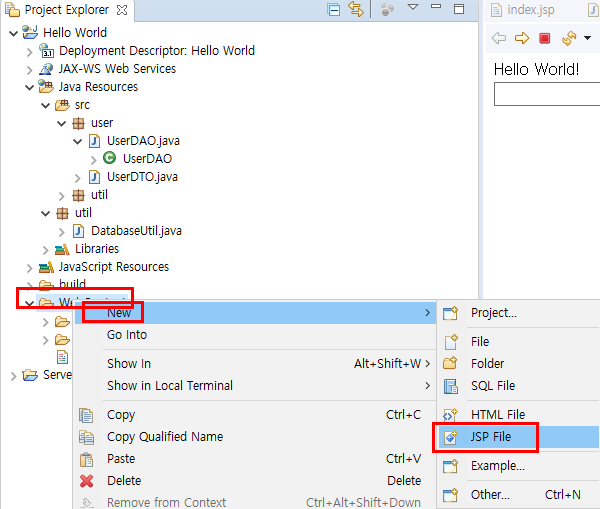Image resolution: width=600 pixels, height=509 pixels.
Task: Expand the UserDAO class node
Action: tap(94, 160)
